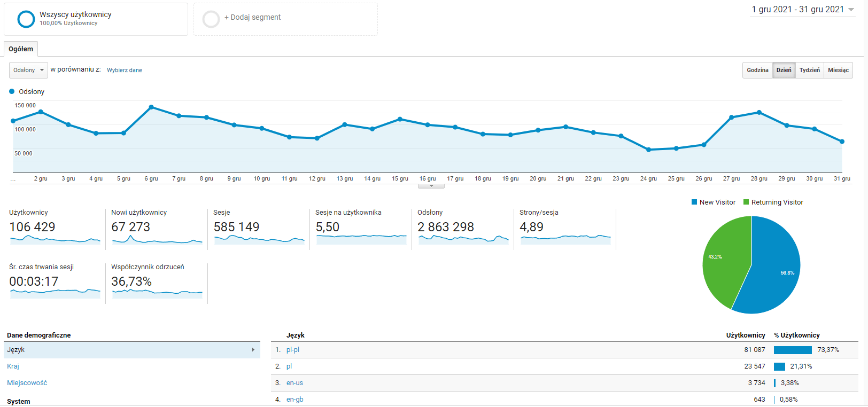
Task: Switch chart granularity to Tydzień
Action: point(809,70)
